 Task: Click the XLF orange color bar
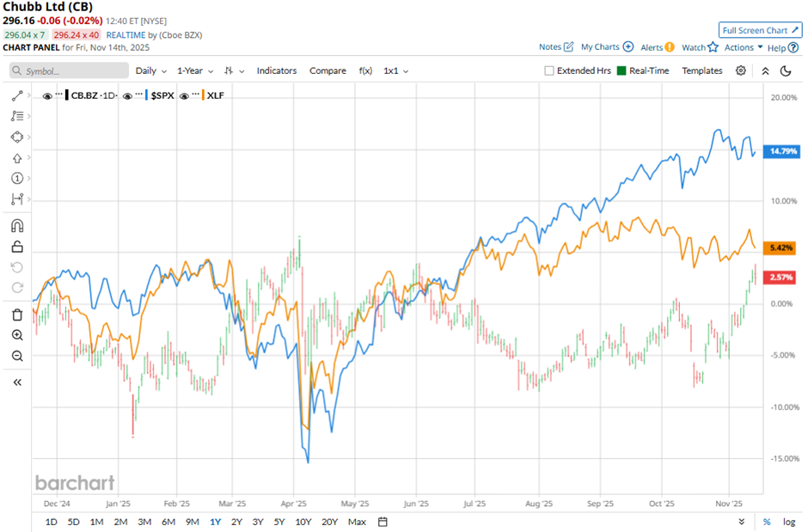pos(203,95)
